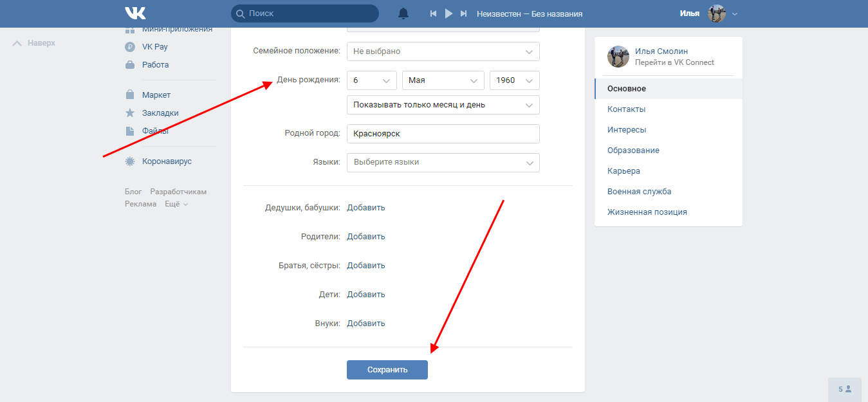This screenshot has width=868, height=402.
Task: Select the Карьера settings tab
Action: click(669, 171)
